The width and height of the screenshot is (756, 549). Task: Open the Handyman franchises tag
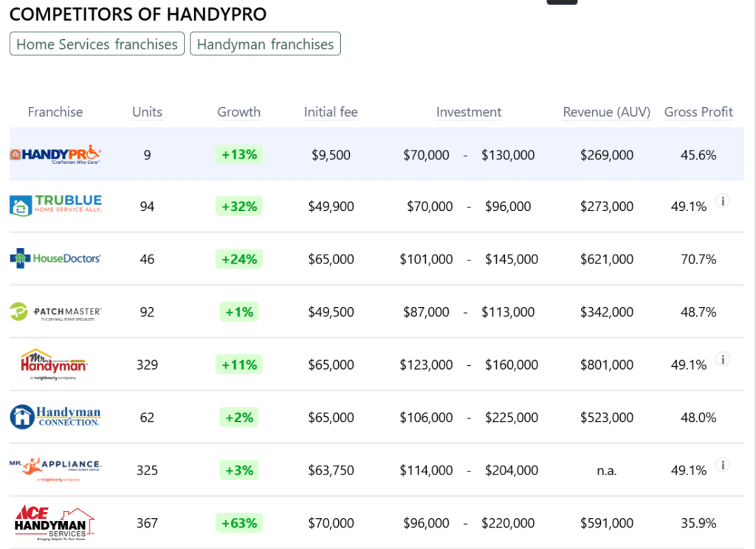(265, 44)
